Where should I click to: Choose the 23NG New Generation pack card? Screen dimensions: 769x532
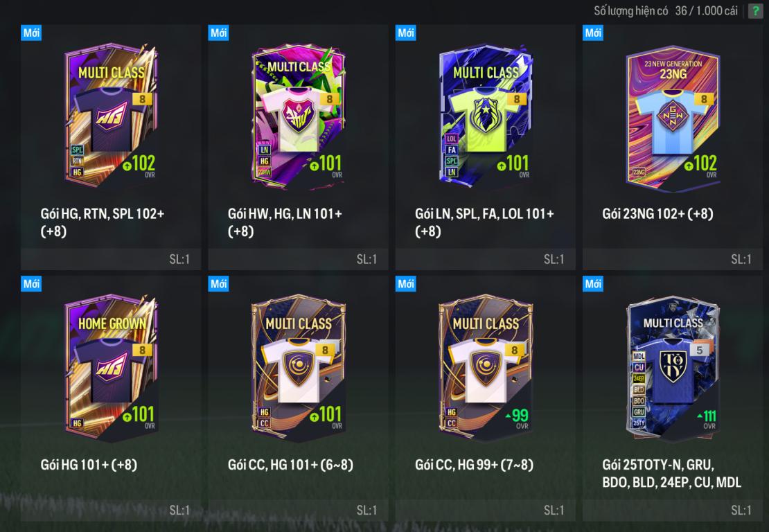673,147
